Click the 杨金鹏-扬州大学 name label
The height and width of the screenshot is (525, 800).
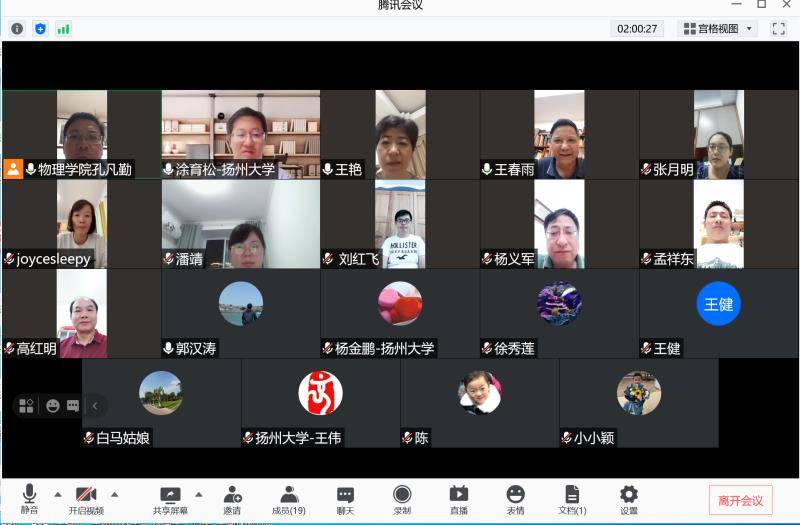(385, 348)
